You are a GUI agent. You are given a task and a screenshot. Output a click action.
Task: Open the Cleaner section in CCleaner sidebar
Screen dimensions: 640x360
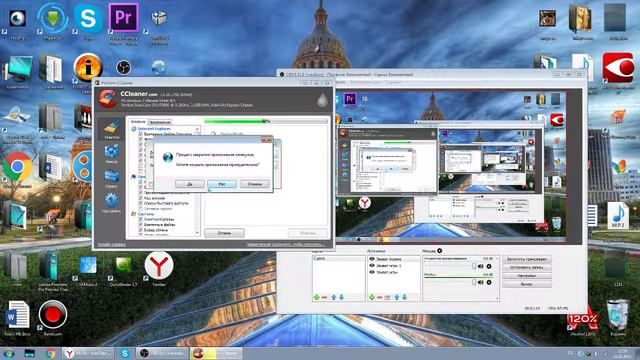[x=111, y=129]
